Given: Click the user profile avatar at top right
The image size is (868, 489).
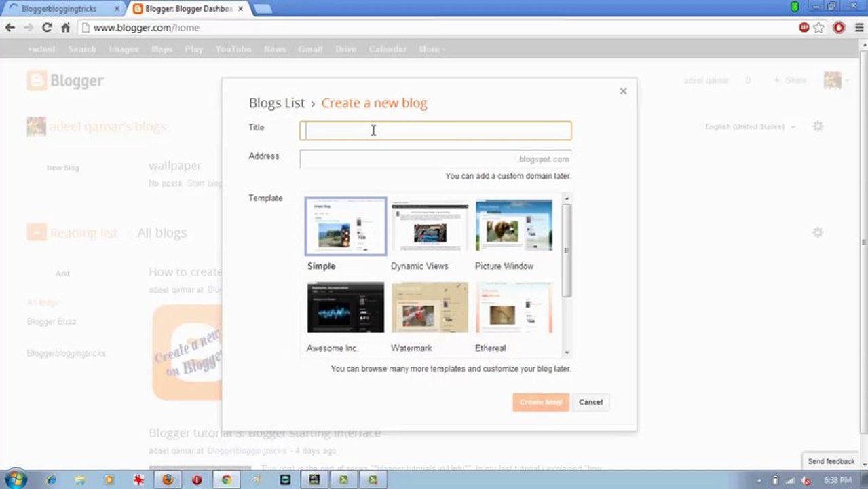Looking at the screenshot, I should coord(832,80).
